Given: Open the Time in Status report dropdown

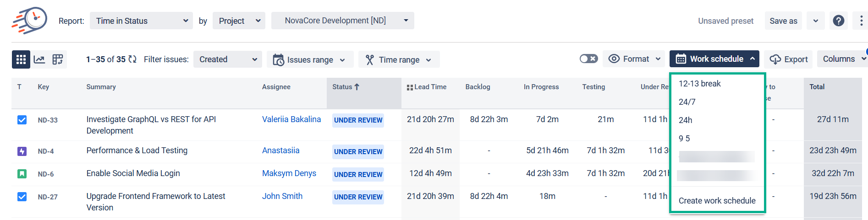Looking at the screenshot, I should [x=141, y=21].
